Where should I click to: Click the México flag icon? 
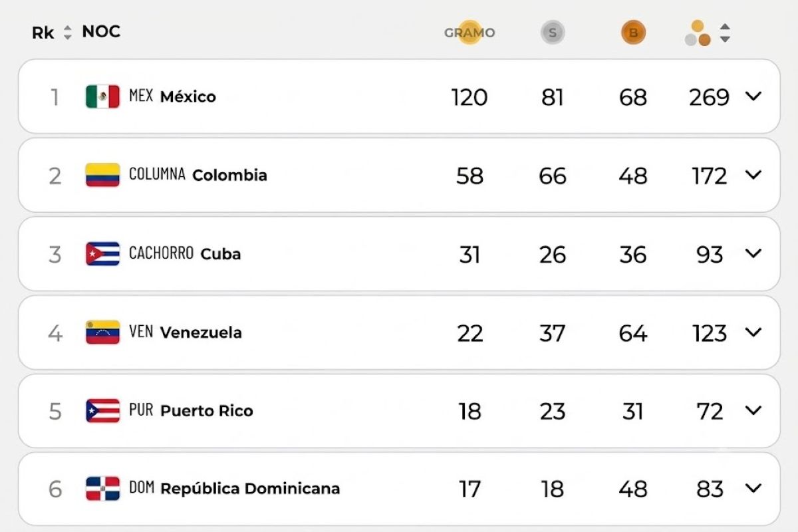click(x=102, y=96)
